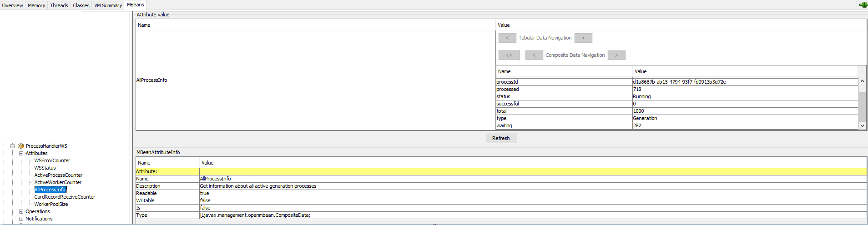
Task: Click Tabular Data Navigation previous button
Action: click(507, 38)
